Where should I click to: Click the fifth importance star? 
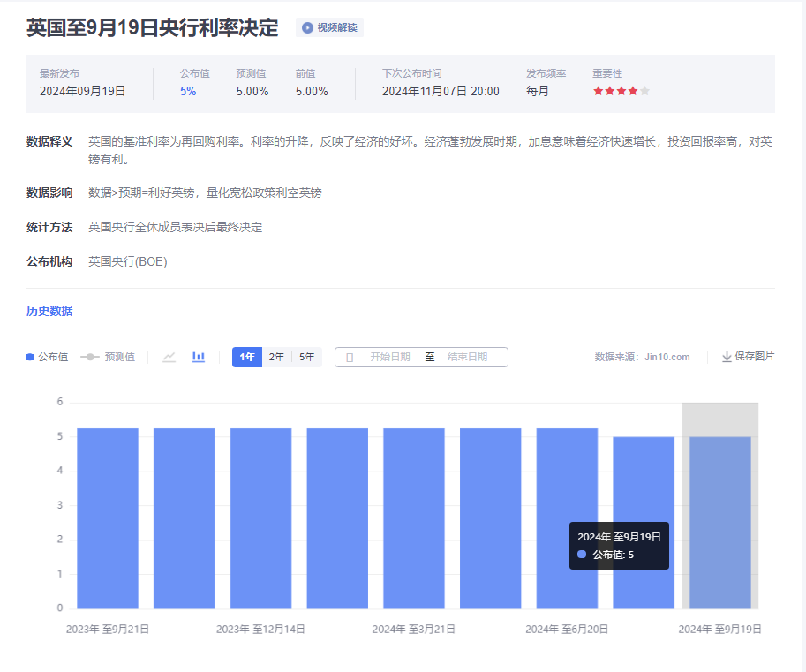click(x=644, y=91)
